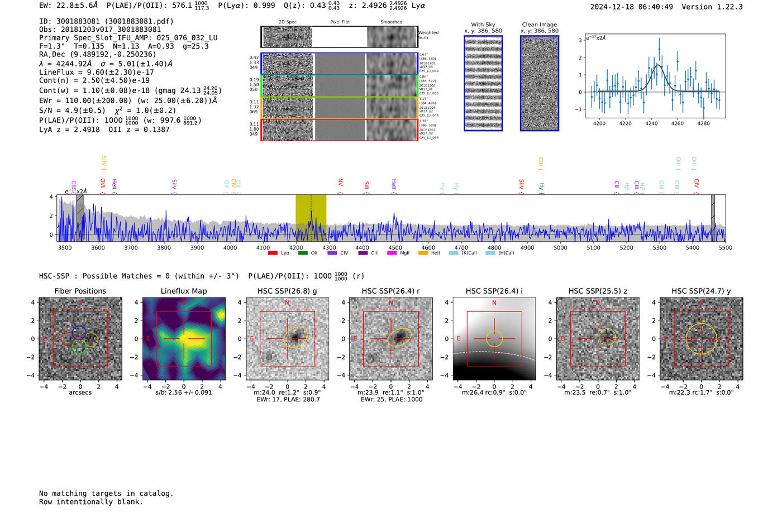This screenshot has height=532, width=782.
Task: Select the blue-bordered 2D fiber spectrum row
Action: [x=340, y=64]
